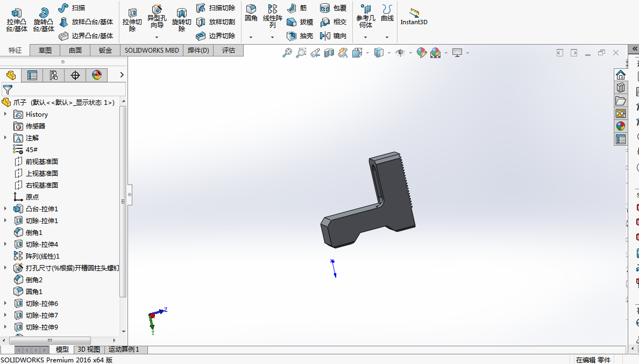Screen dimensions: 639x364
Task: Open the DisplayManager color ball tab
Action: coord(97,75)
